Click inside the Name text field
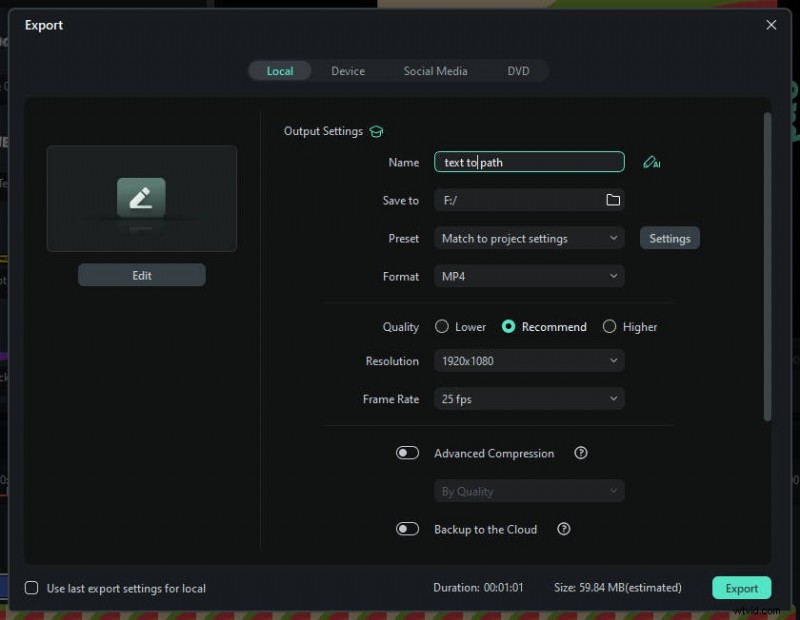This screenshot has width=800, height=620. [529, 161]
